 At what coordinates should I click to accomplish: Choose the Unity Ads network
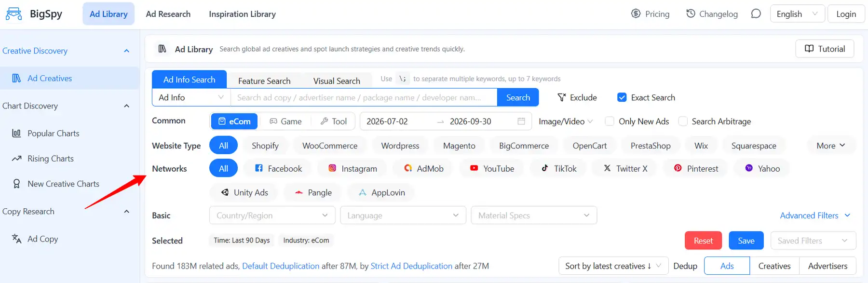[x=244, y=192]
